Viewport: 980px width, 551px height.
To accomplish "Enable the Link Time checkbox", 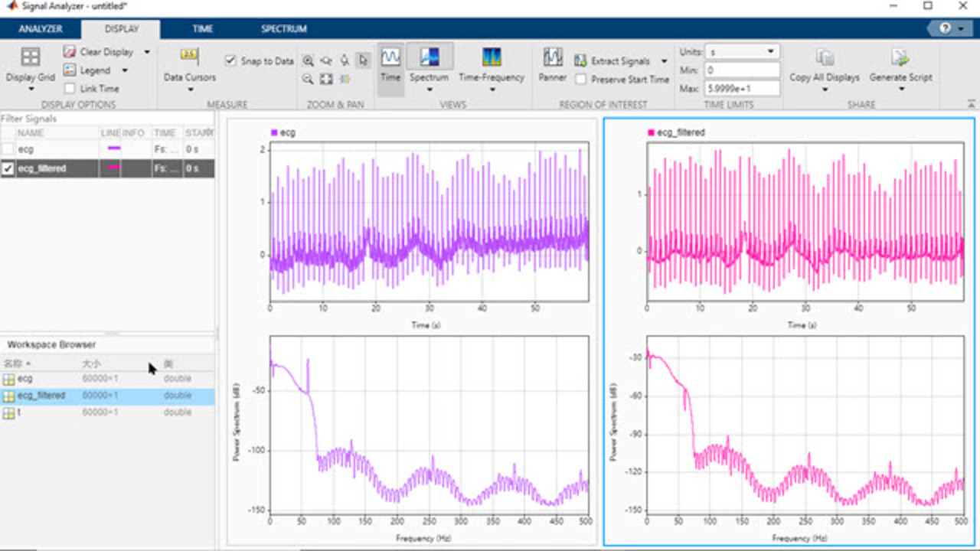I will (x=70, y=89).
